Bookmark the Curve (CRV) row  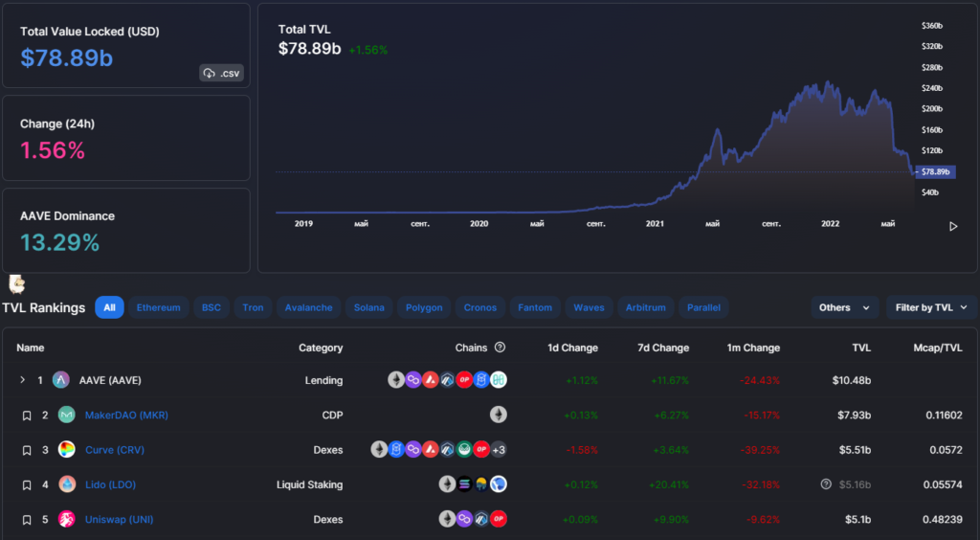tap(27, 450)
